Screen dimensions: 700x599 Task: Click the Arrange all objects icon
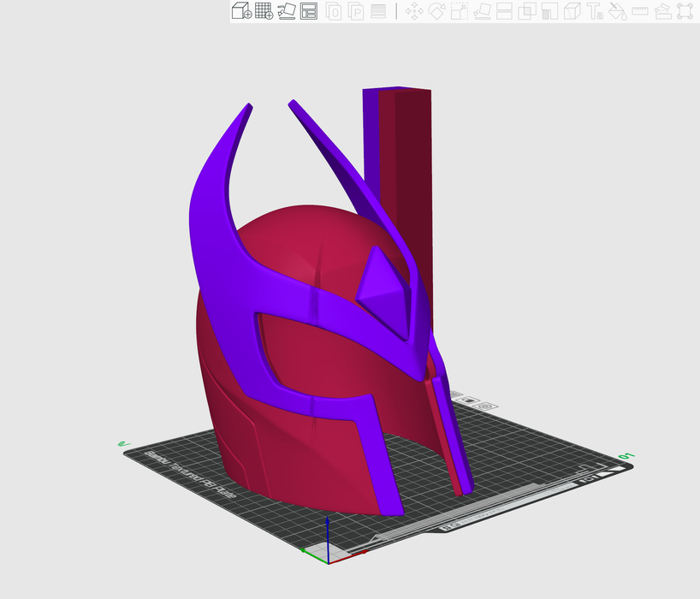309,11
